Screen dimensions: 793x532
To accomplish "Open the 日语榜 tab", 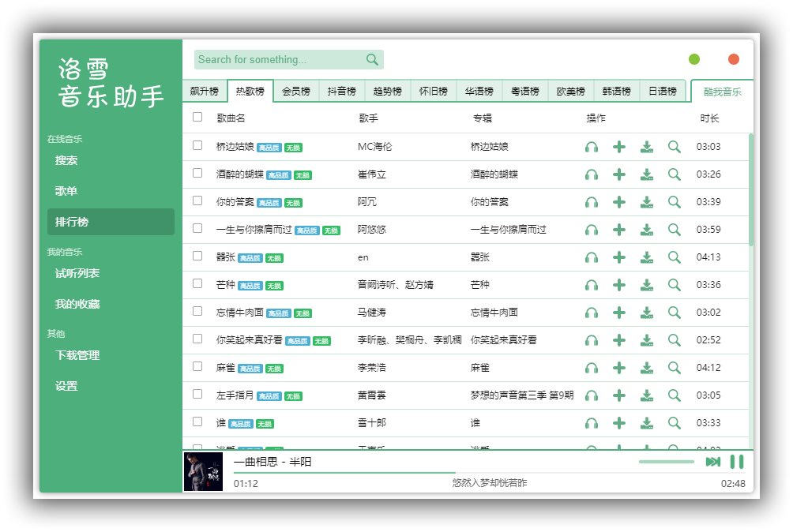I will (663, 92).
